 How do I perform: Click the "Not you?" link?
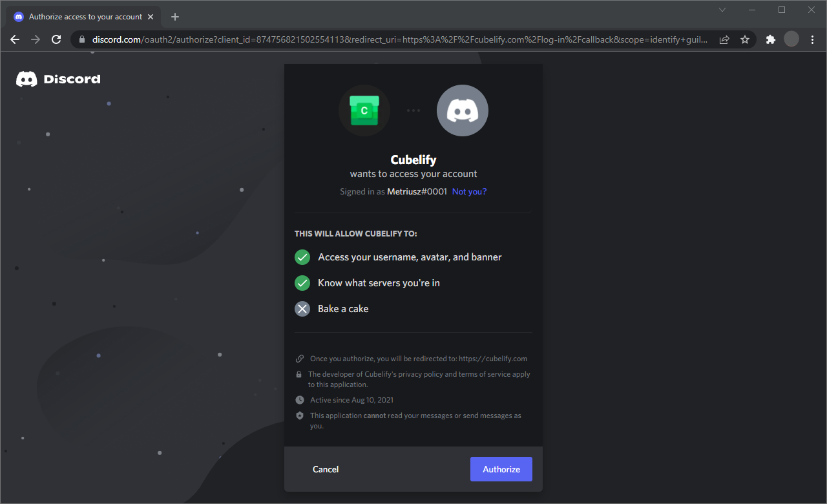tap(469, 191)
